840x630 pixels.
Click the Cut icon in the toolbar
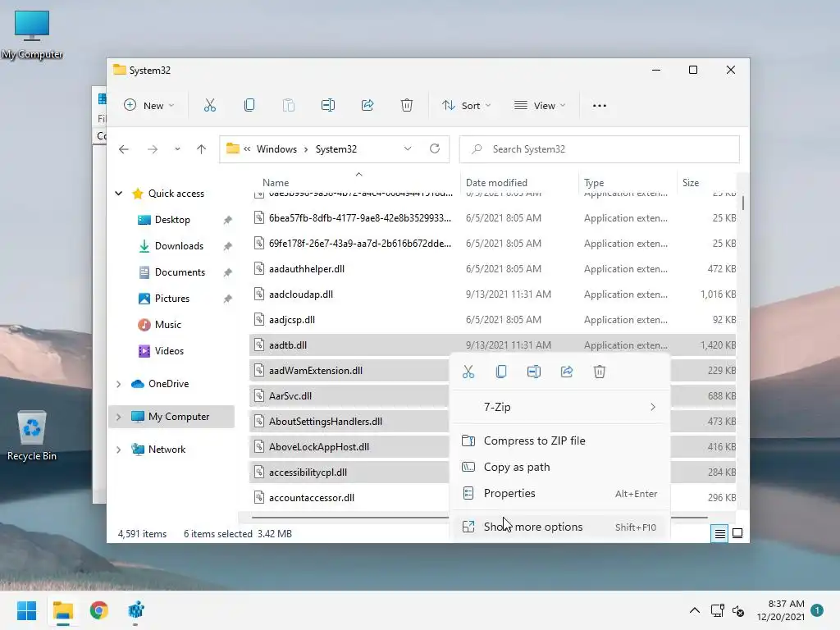[209, 106]
